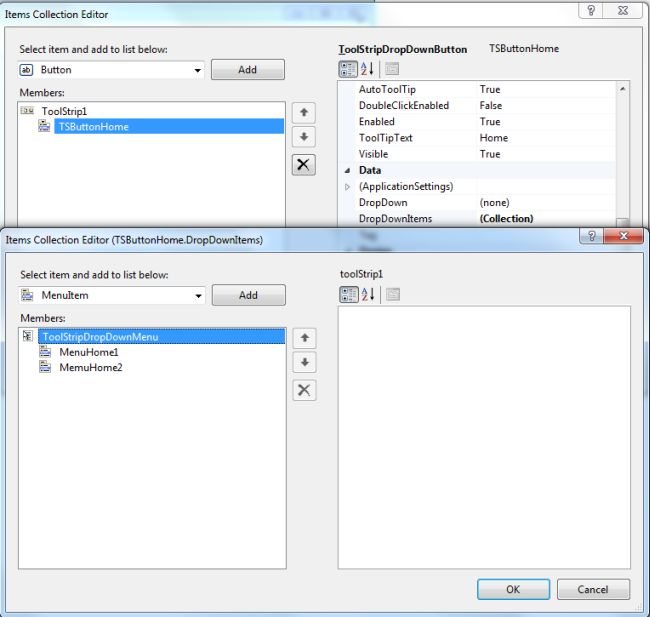Click Categorized view icon in top property grid
The width and height of the screenshot is (650, 617).
348,69
